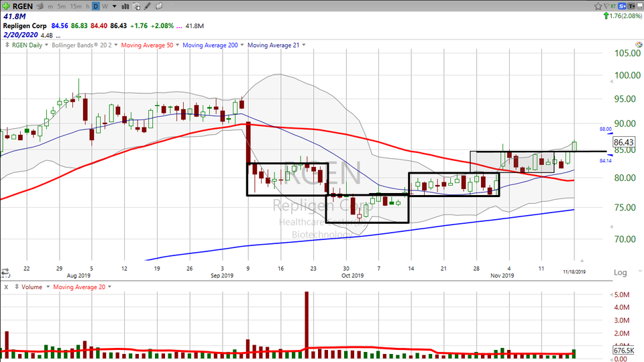
Task: Select the Daily D timeframe
Action: [96, 6]
